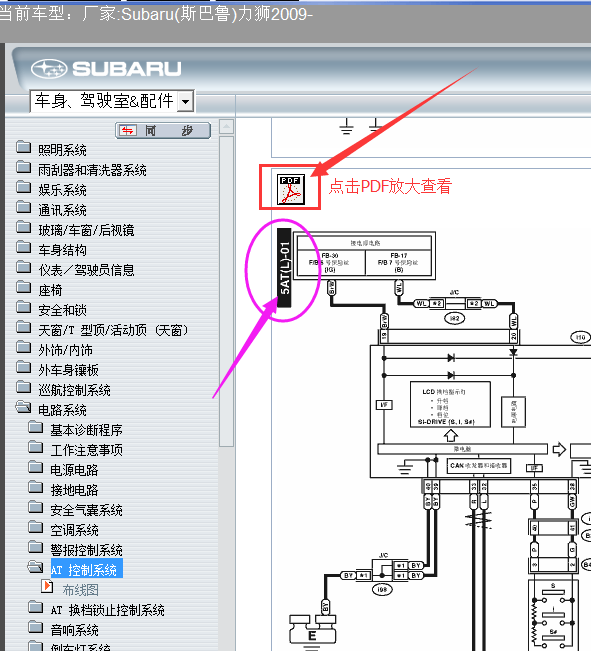Open the 电源电路 folder icon

[36, 467]
